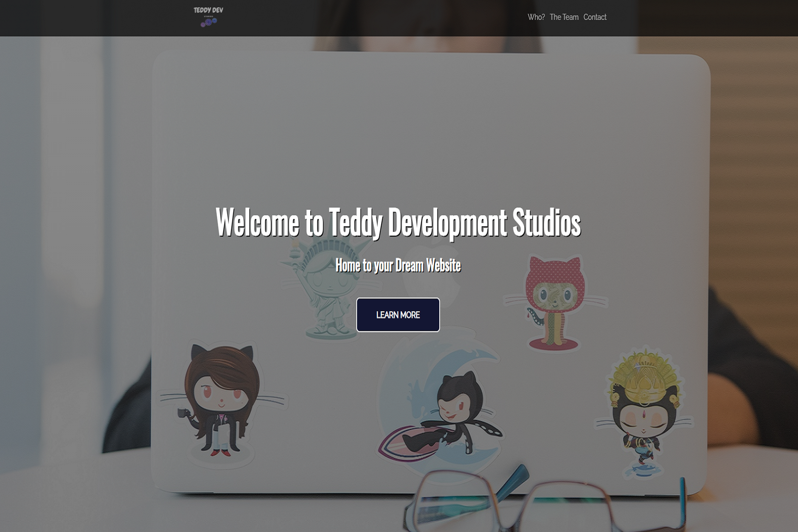Open the Who? navigation link

[536, 17]
